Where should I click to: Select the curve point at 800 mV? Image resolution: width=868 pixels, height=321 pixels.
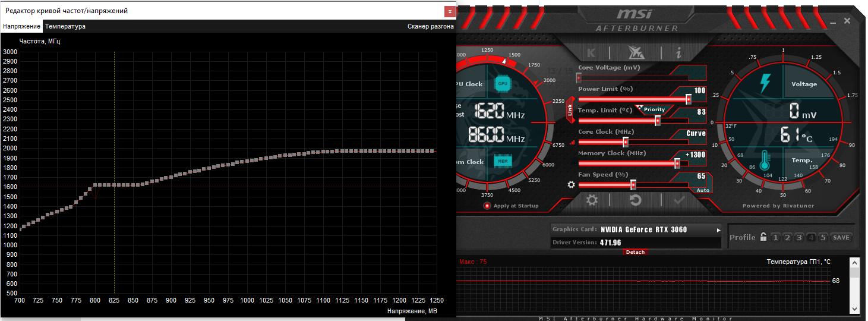pyautogui.click(x=96, y=185)
